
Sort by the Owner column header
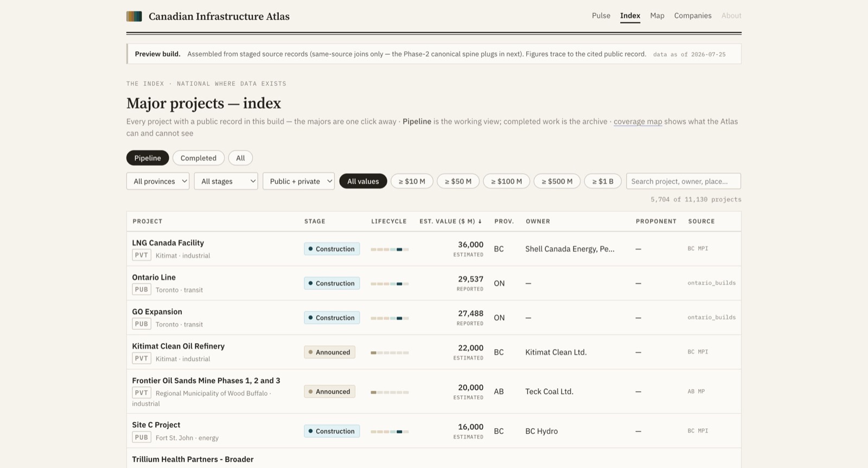(538, 222)
